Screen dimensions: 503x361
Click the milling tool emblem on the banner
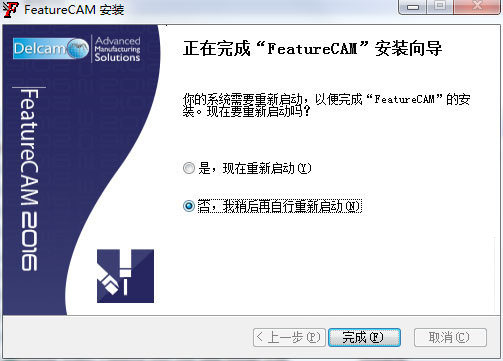point(125,276)
